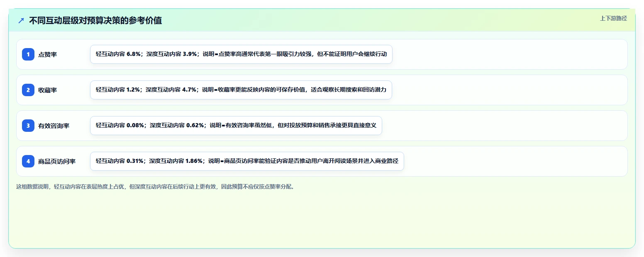This screenshot has height=257, width=644.
Task: Select number badge 3 for 有效咨询率
Action: tap(28, 126)
